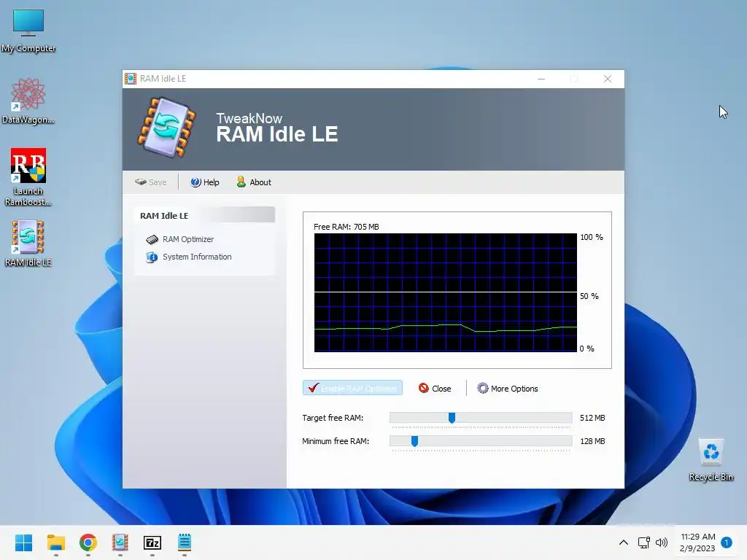Switch to RAM Idle LE taskbar icon
747x560 pixels.
[x=120, y=542]
